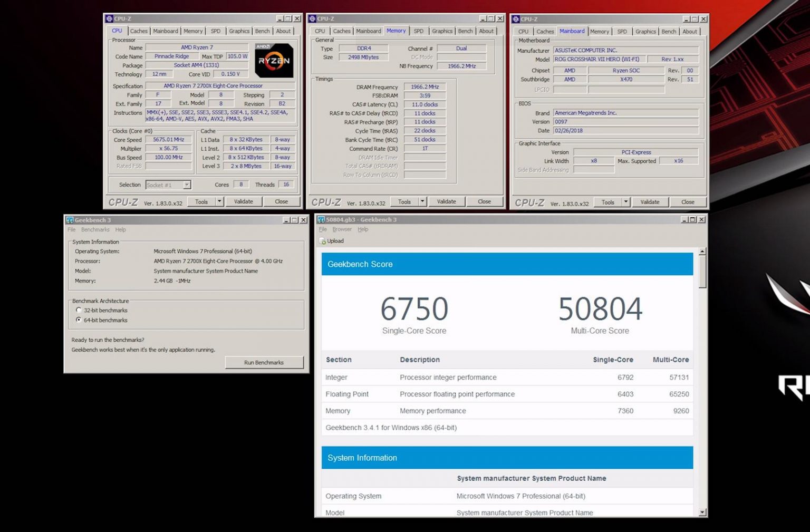Open Tools dropdown arrow in CPU-Z Mainboard window
This screenshot has height=532, width=810.
(x=626, y=202)
